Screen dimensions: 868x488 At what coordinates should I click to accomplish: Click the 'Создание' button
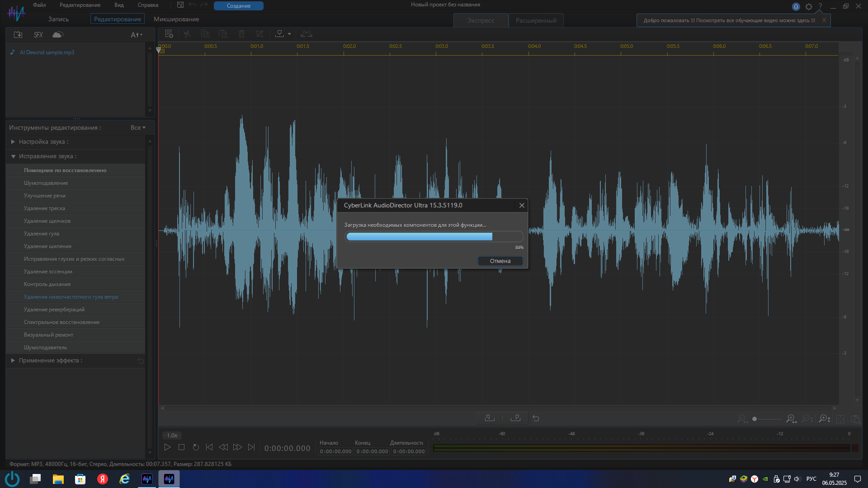pos(239,6)
